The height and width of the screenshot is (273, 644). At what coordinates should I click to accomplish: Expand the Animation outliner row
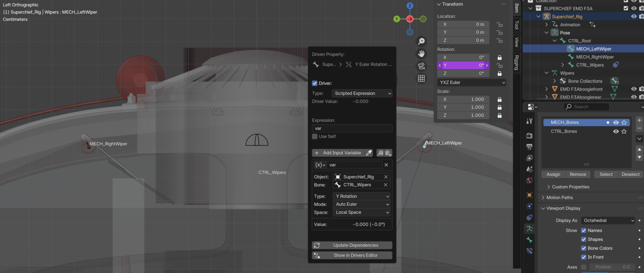[x=546, y=25]
